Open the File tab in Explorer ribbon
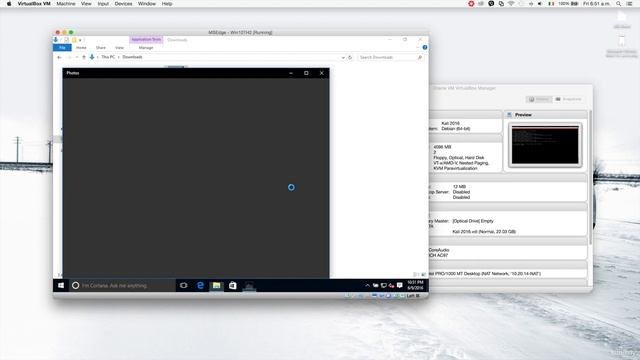 click(62, 48)
